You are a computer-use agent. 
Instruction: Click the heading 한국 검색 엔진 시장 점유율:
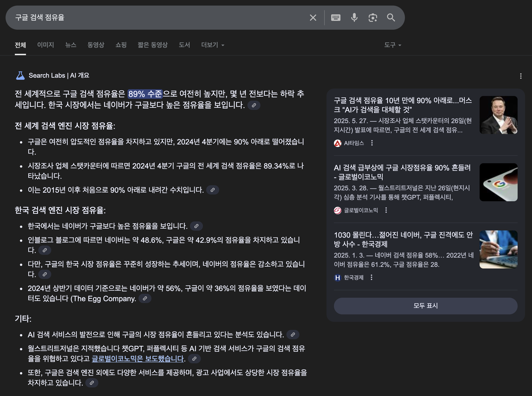pos(60,210)
